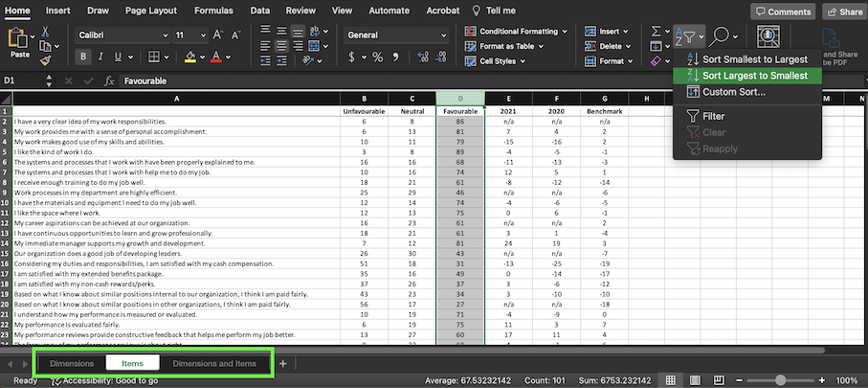The height and width of the screenshot is (388, 868).
Task: Toggle Bold formatting
Action: [85, 57]
